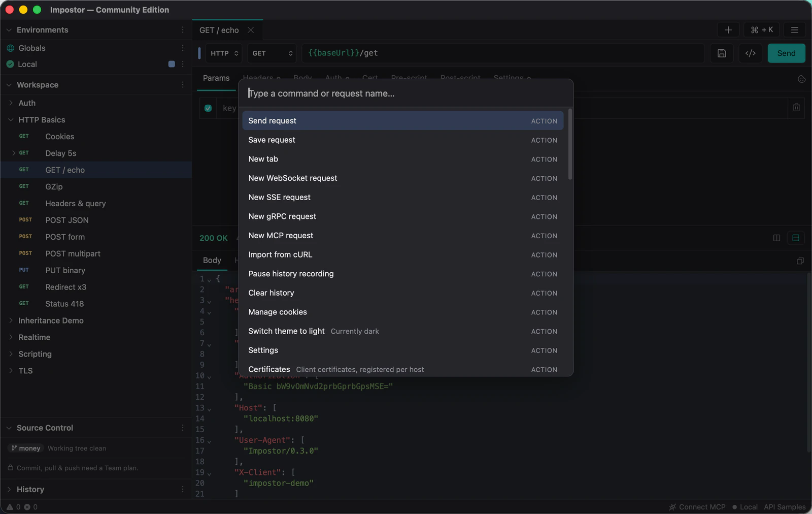Delete the param row with trash icon
The image size is (812, 514).
[x=796, y=108]
